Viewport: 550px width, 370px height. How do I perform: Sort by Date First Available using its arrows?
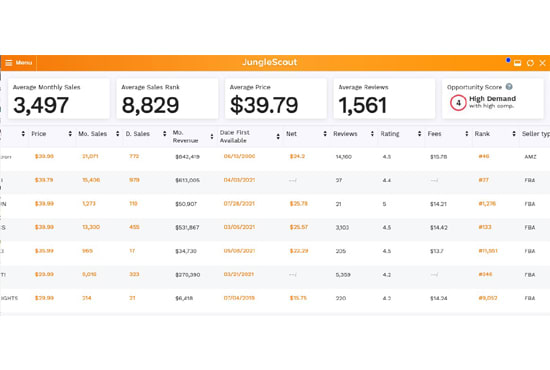coord(278,136)
